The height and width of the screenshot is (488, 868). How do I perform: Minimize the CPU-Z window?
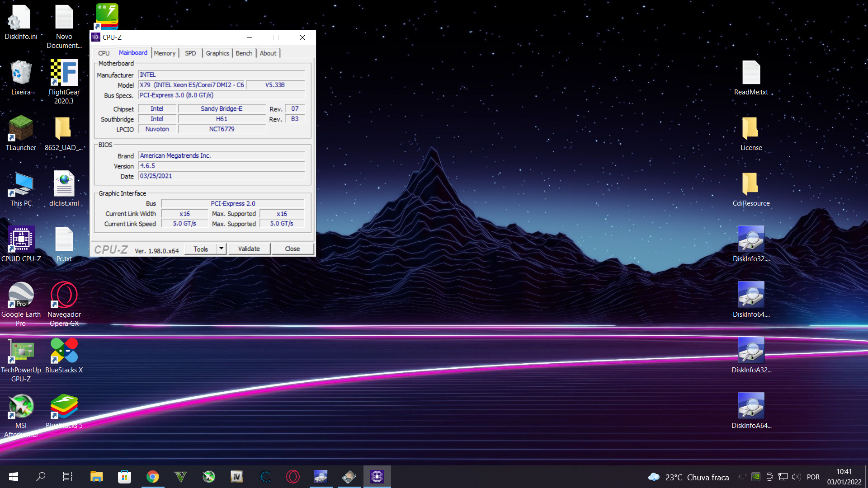tap(250, 38)
